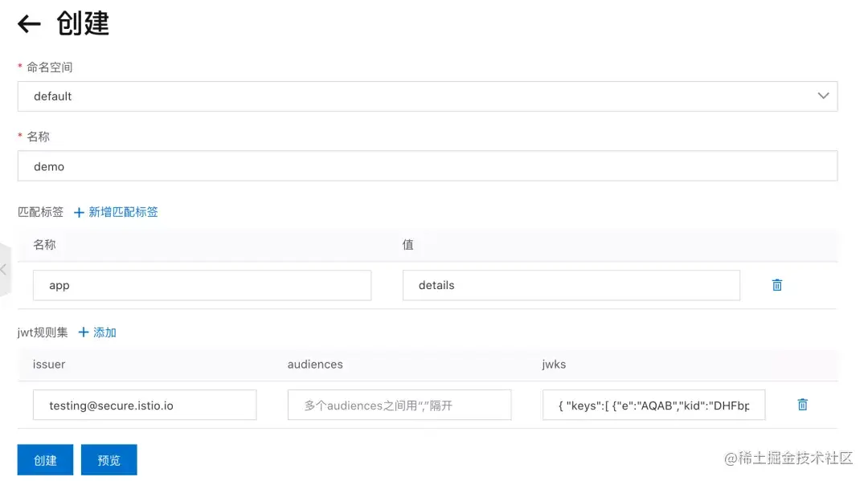Click the 创建 submit button

[x=45, y=459]
